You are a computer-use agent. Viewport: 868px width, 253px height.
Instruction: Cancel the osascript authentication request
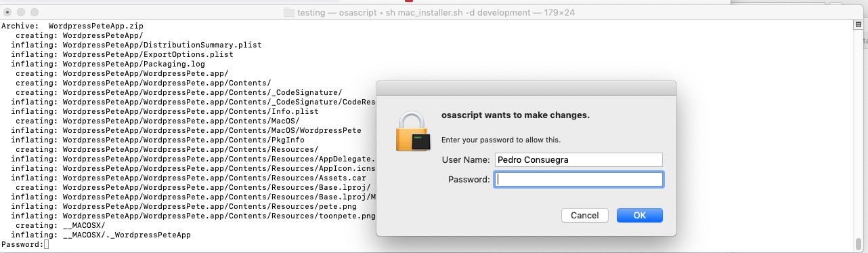(x=584, y=215)
